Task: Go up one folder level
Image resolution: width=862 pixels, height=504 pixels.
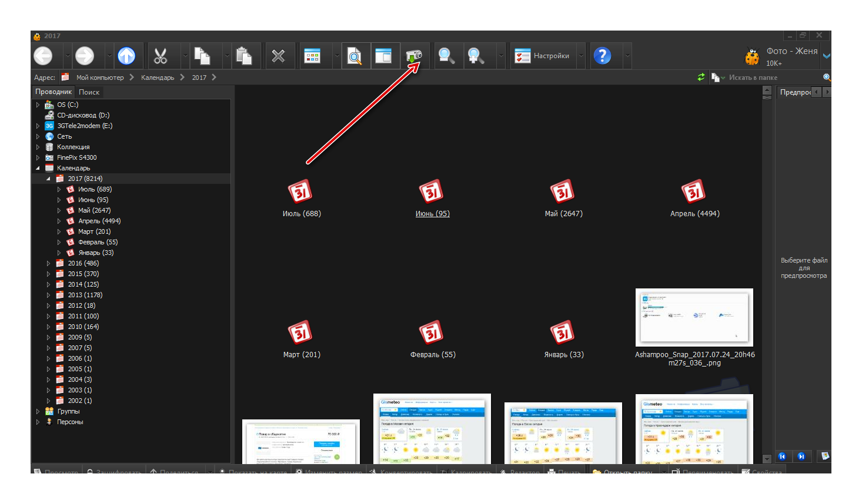Action: [x=126, y=56]
